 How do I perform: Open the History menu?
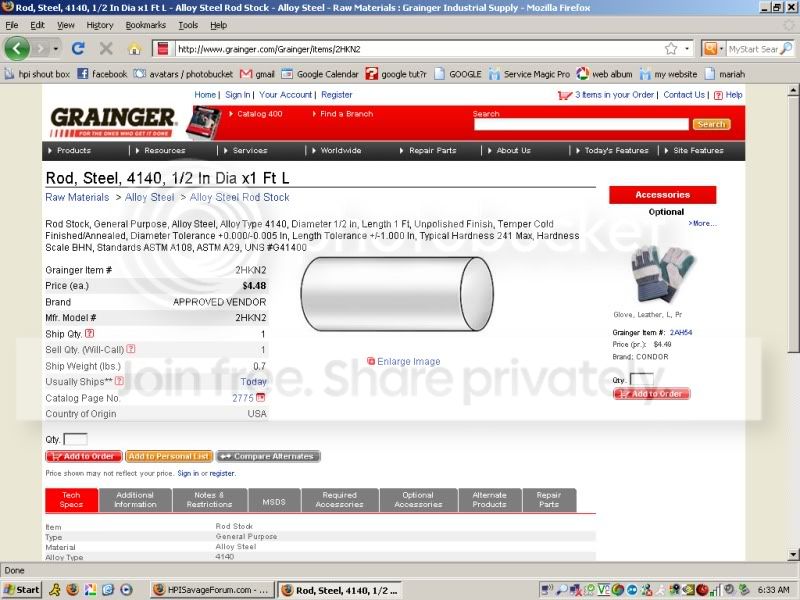point(99,25)
